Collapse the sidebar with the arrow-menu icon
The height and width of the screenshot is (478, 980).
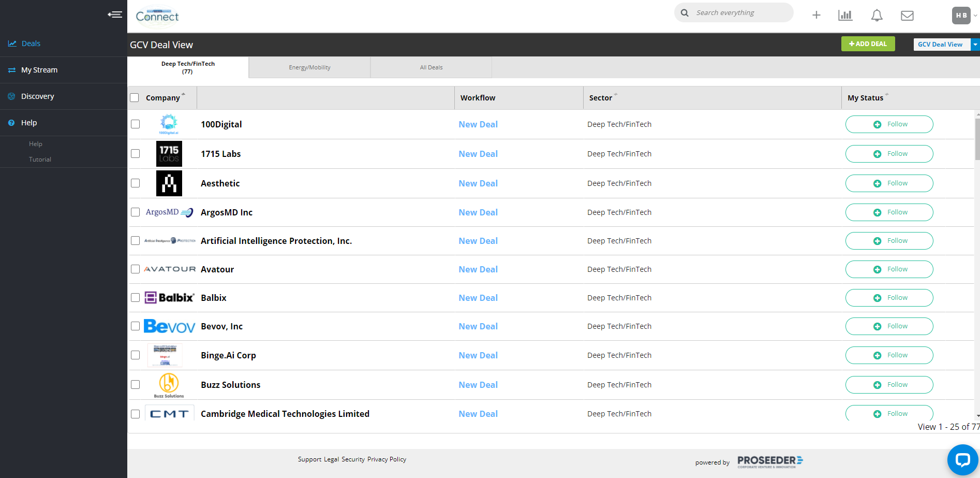pyautogui.click(x=115, y=15)
